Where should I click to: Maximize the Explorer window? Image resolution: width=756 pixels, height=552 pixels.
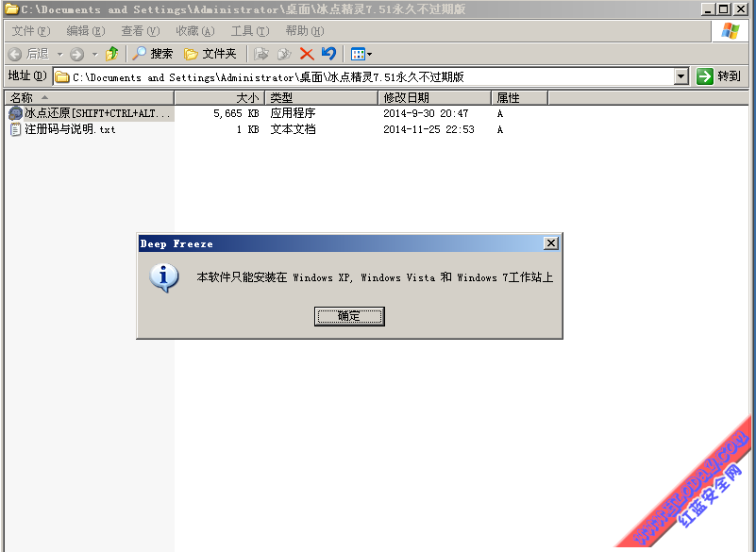tap(723, 9)
